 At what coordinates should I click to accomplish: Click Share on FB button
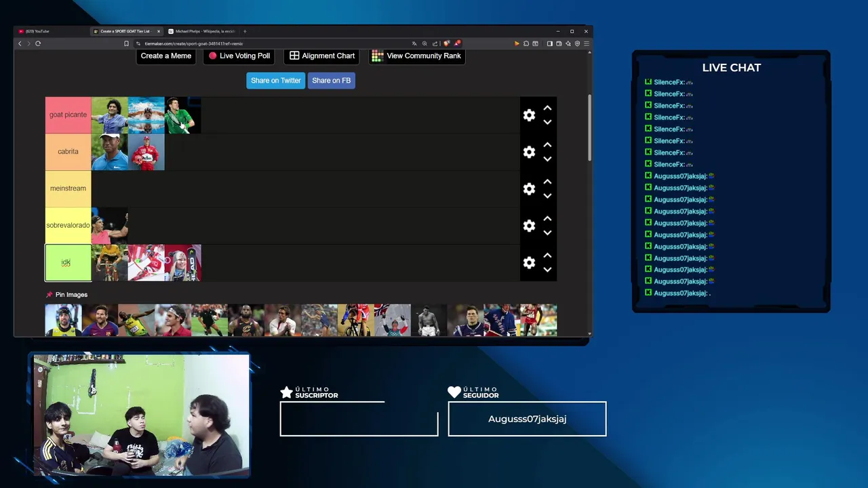(x=332, y=81)
